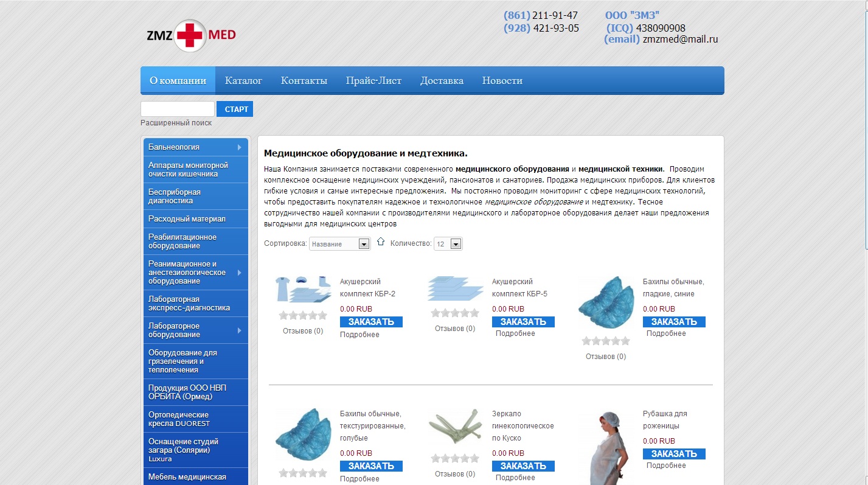Viewport: 868px width, 485px height.
Task: Open Новости menu item
Action: (x=502, y=80)
